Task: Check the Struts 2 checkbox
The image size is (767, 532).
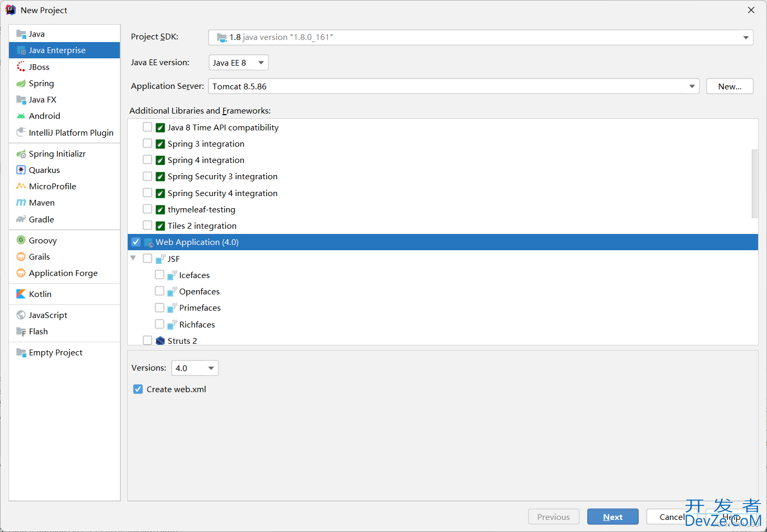Action: [x=148, y=341]
